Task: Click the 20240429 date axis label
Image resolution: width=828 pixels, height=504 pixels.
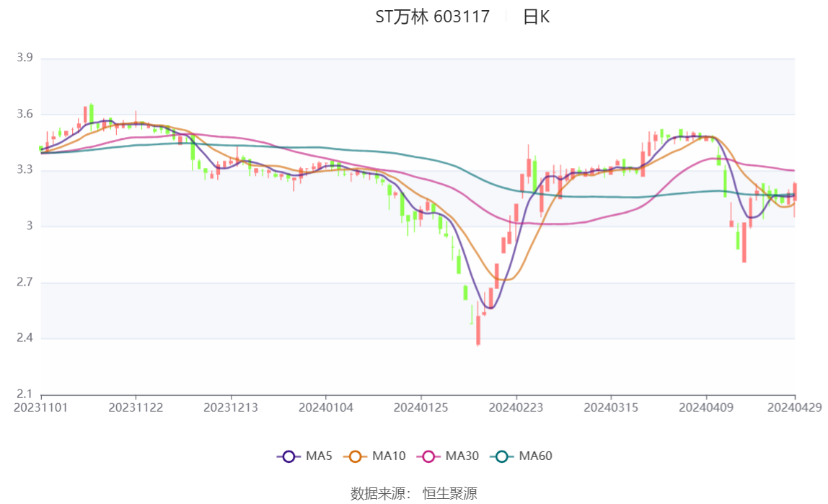Action: pyautogui.click(x=795, y=407)
